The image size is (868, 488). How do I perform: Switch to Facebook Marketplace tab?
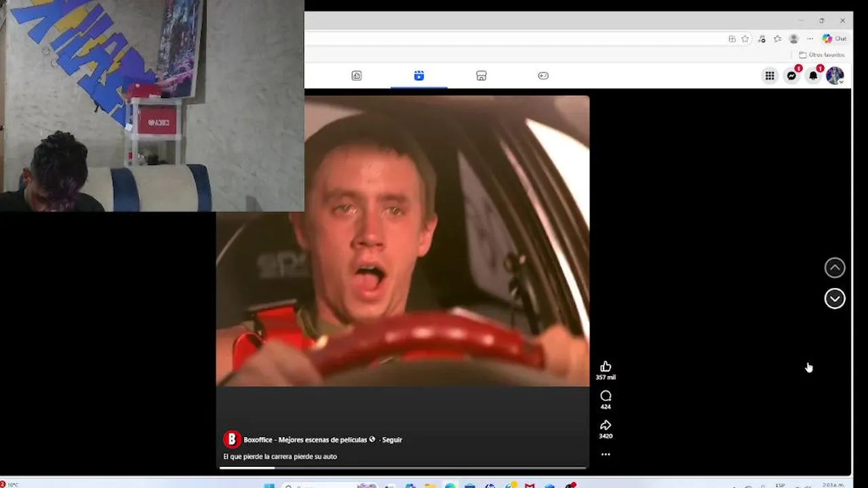tap(481, 76)
